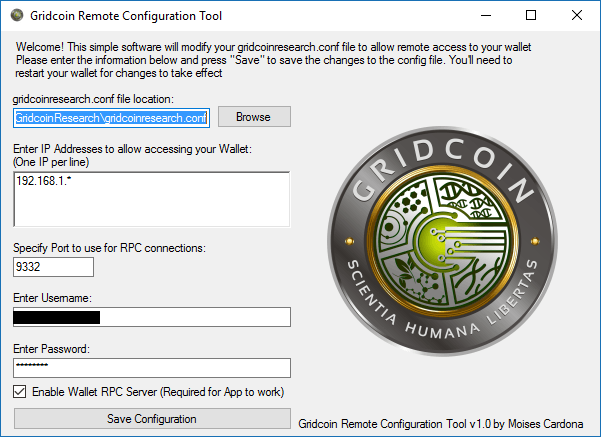Click the Enter Username field

152,317
